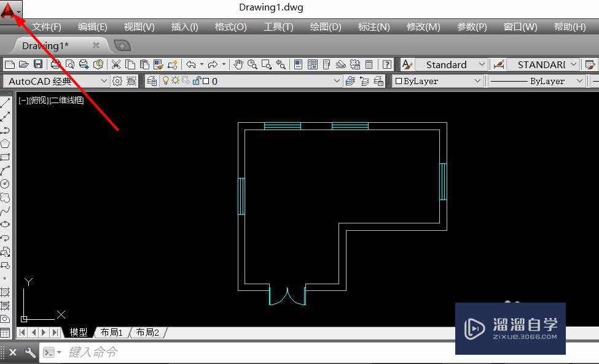Toggle layer 0 viewport freeze icon
This screenshot has width=599, height=364.
[186, 80]
